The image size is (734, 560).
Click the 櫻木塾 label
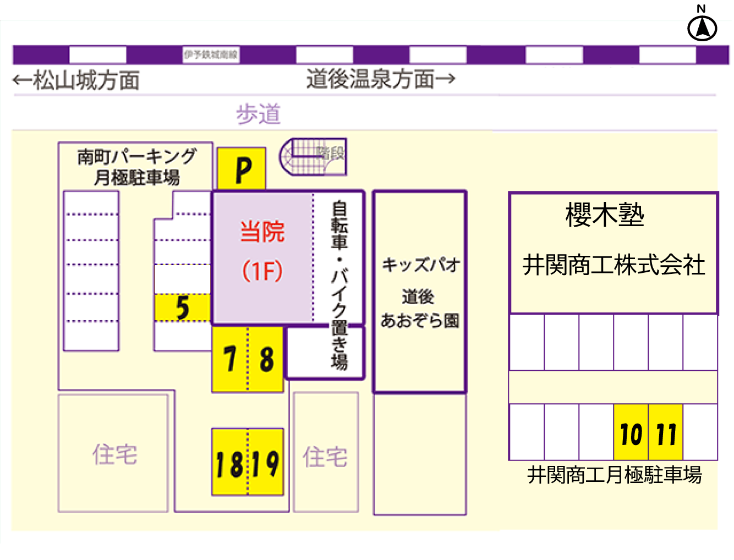click(605, 215)
